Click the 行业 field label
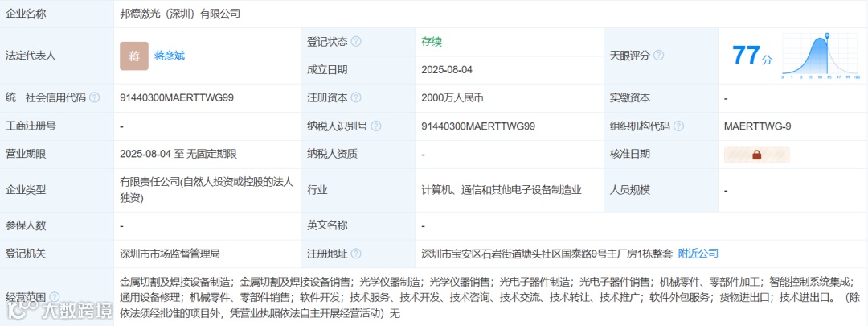This screenshot has width=868, height=326. (x=317, y=190)
